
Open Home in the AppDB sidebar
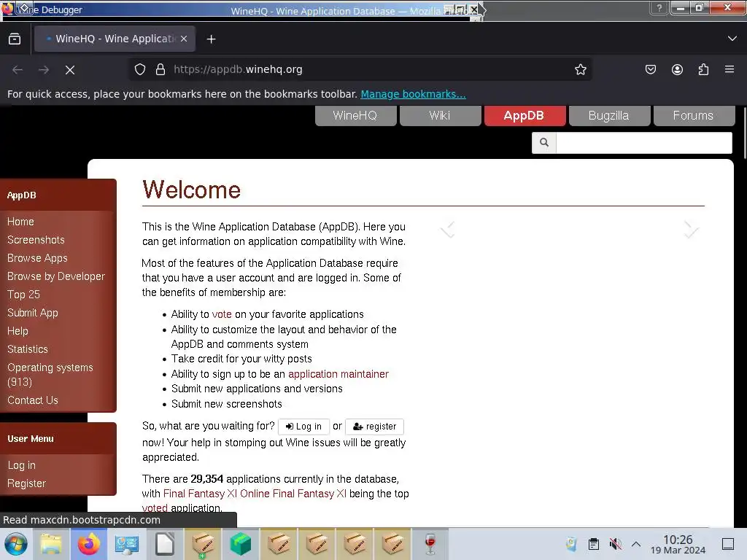pyautogui.click(x=20, y=222)
